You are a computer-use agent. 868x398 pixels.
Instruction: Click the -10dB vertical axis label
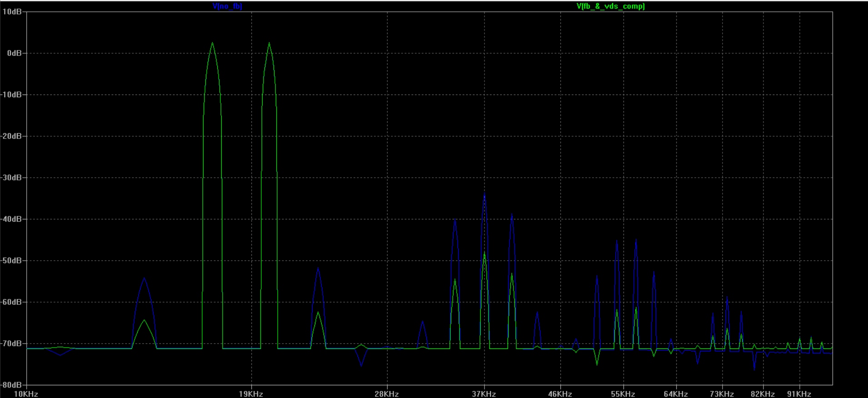point(11,95)
